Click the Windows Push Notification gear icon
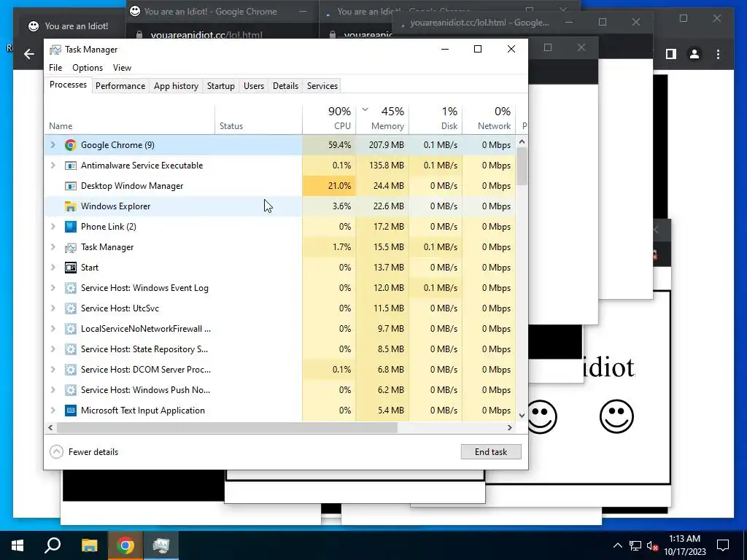The height and width of the screenshot is (560, 747). click(71, 391)
